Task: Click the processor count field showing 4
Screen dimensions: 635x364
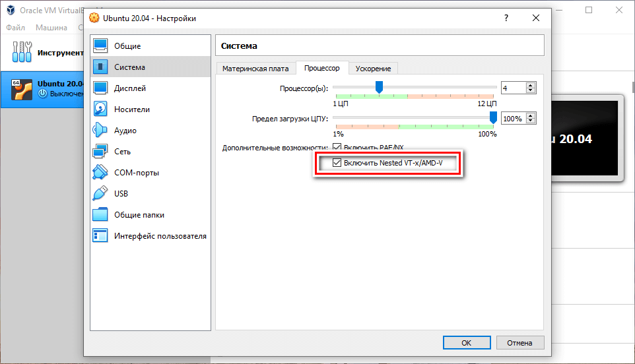Action: pyautogui.click(x=513, y=88)
